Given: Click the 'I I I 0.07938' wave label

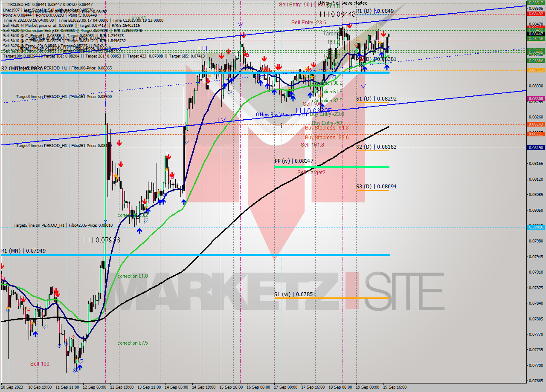Looking at the screenshot, I should click(x=102, y=240).
